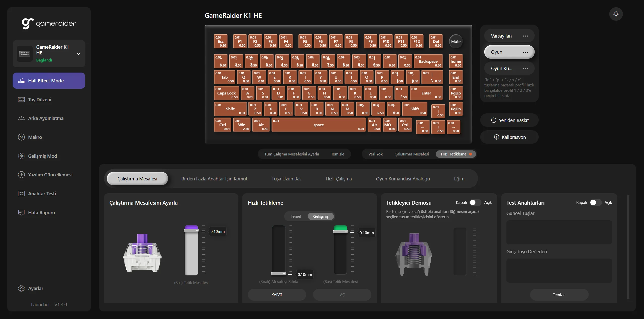Open the Makro section icon

[21, 137]
